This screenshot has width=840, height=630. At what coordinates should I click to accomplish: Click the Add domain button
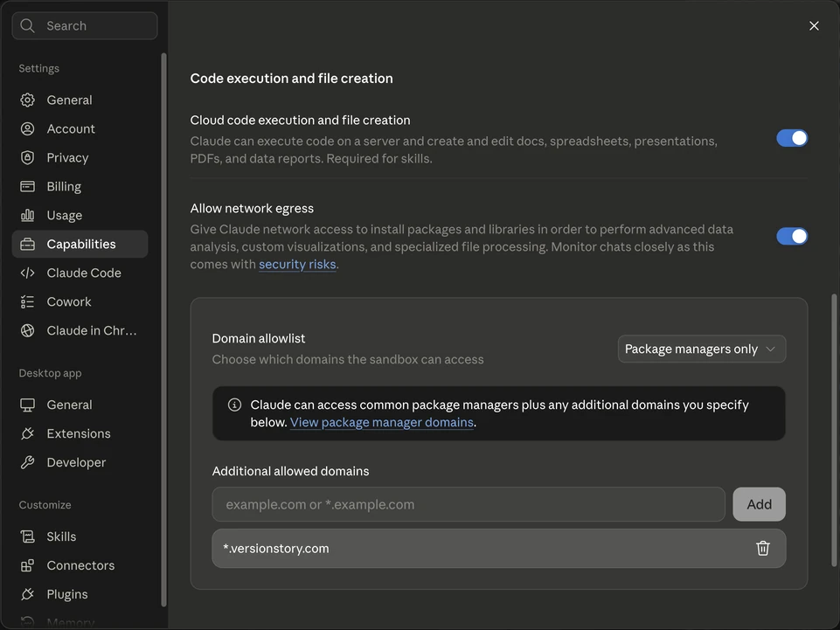(759, 505)
